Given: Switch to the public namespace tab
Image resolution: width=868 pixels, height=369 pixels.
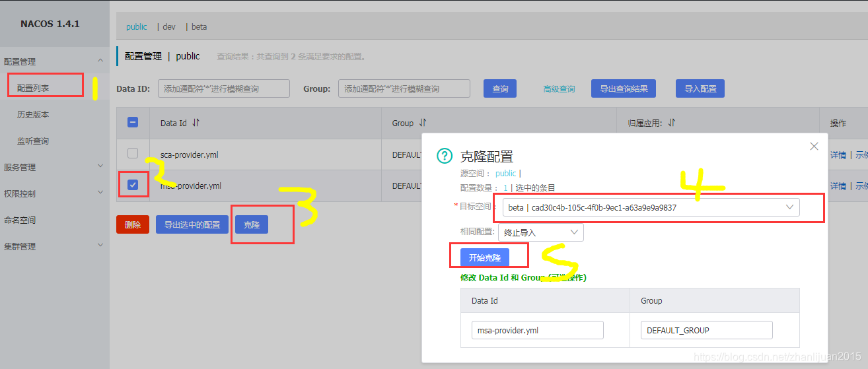Looking at the screenshot, I should tap(137, 27).
